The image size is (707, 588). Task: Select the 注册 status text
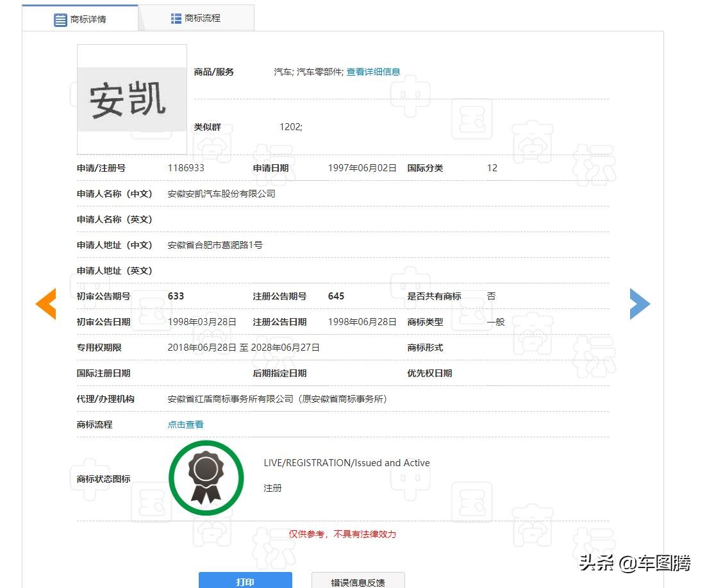(x=272, y=488)
